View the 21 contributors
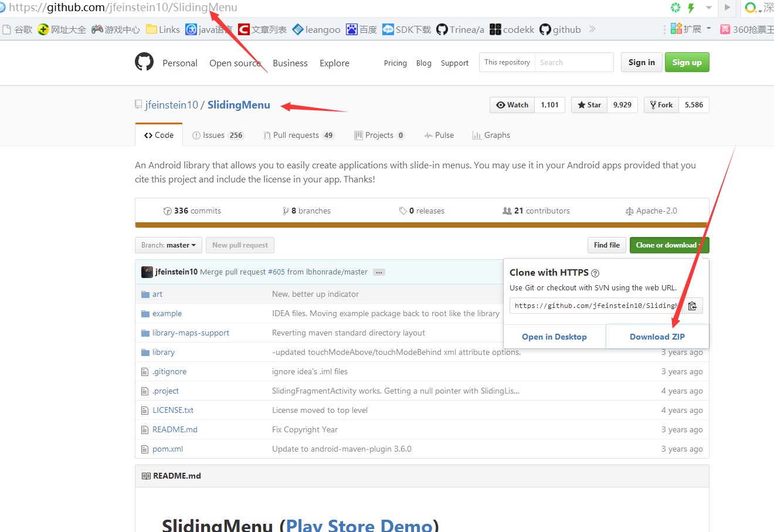The height and width of the screenshot is (532, 774). click(536, 211)
